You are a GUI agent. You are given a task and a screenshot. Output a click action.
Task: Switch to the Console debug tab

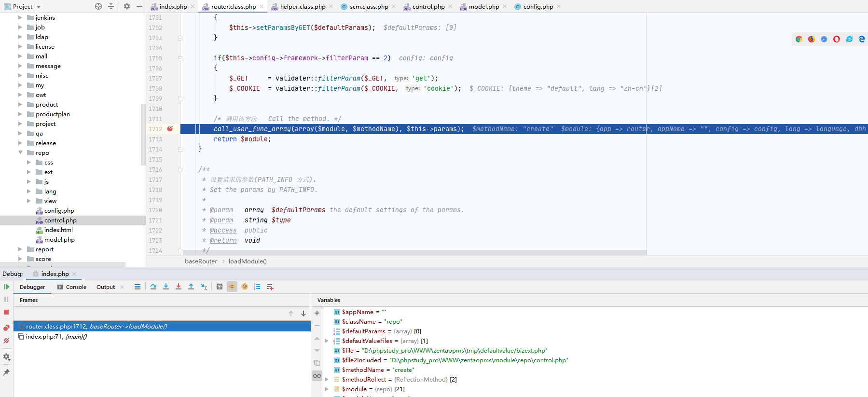72,287
